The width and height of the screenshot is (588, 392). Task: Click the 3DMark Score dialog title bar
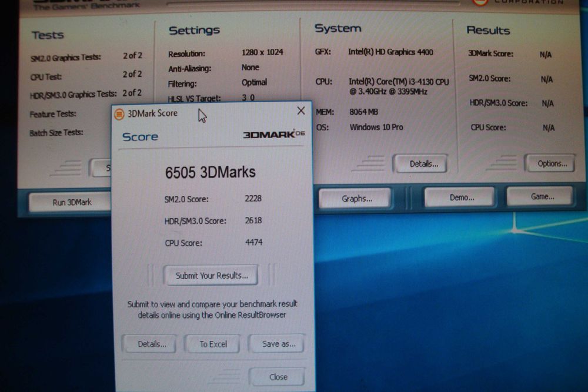(x=212, y=113)
